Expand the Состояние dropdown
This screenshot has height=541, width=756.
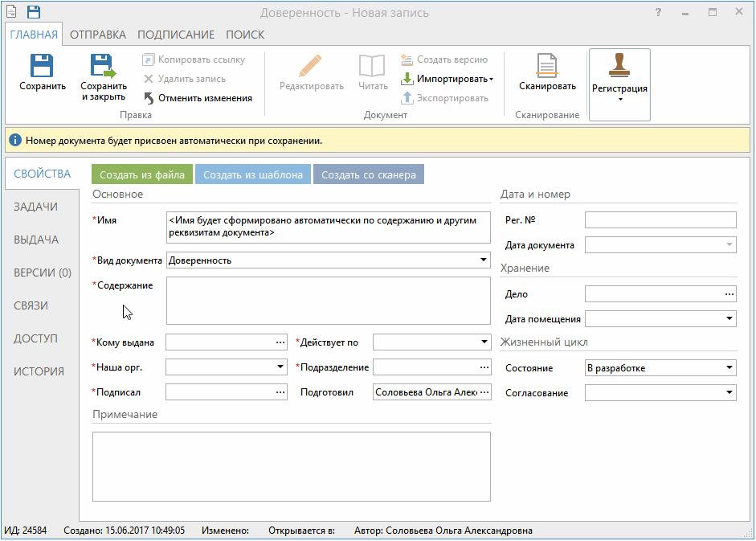coord(729,368)
